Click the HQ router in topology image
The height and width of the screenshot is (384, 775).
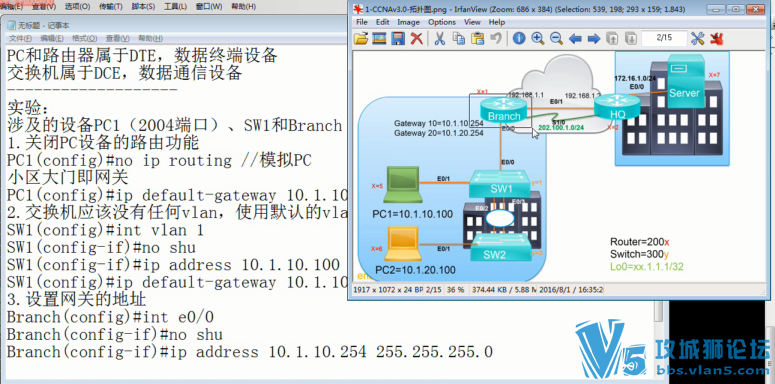point(617,108)
